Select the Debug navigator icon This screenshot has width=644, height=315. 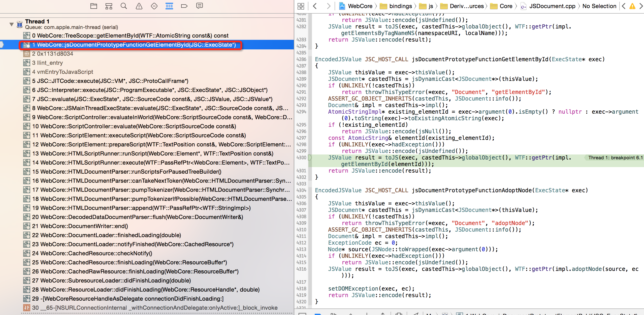pos(169,6)
